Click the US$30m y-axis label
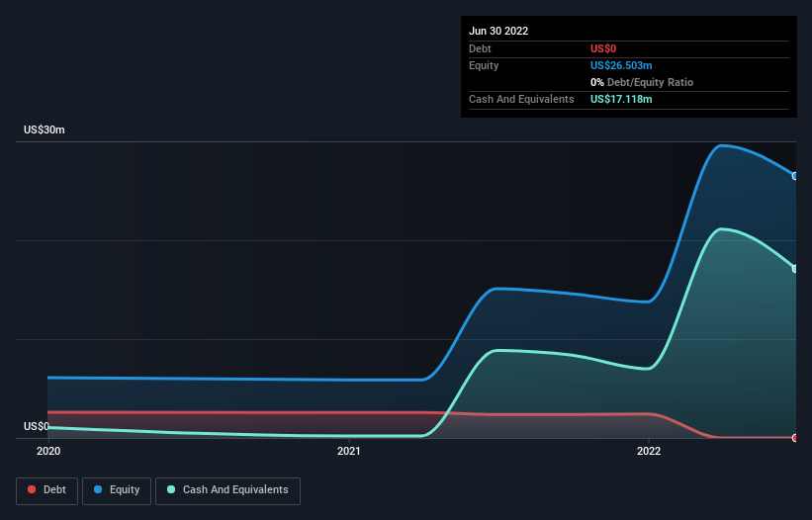This screenshot has height=520, width=812. pos(45,130)
